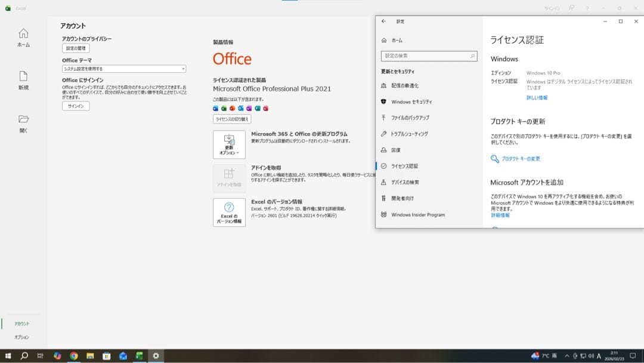Click the 設定の管理 button

[76, 48]
